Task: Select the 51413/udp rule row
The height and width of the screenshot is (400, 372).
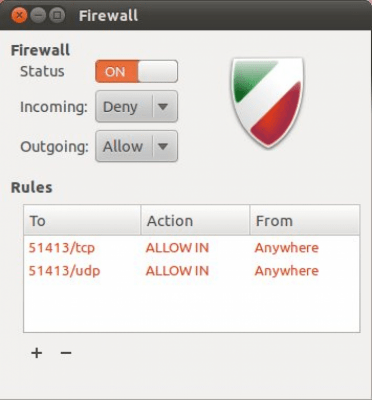Action: point(192,271)
